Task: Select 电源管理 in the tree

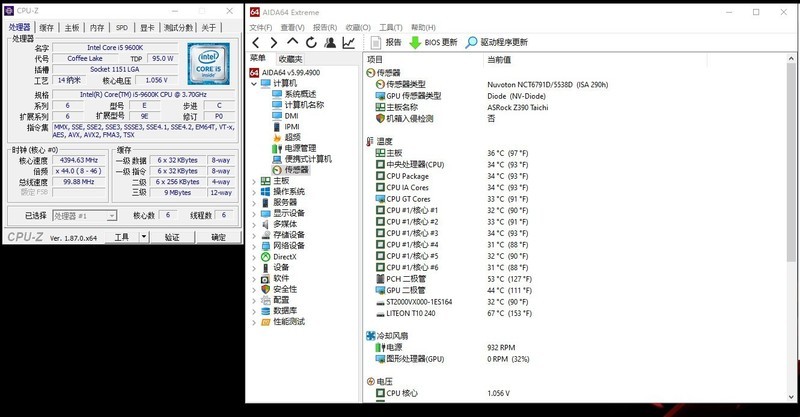Action: pos(294,148)
